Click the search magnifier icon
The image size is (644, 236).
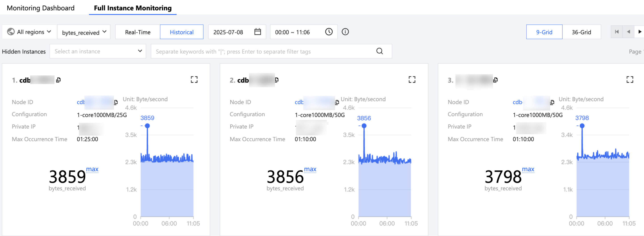point(380,51)
